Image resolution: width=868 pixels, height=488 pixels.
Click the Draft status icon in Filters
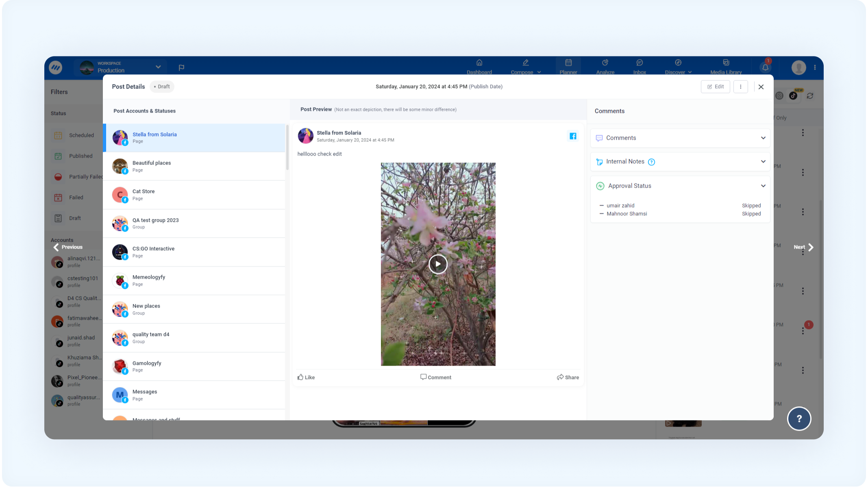click(x=58, y=218)
